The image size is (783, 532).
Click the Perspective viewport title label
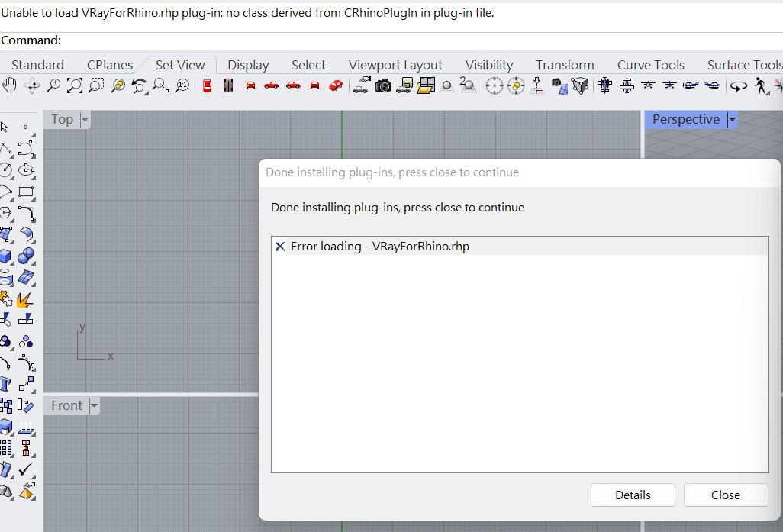click(685, 119)
